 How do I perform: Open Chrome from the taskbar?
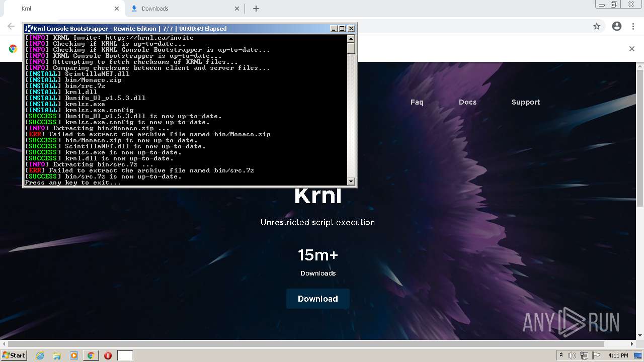[x=91, y=355]
